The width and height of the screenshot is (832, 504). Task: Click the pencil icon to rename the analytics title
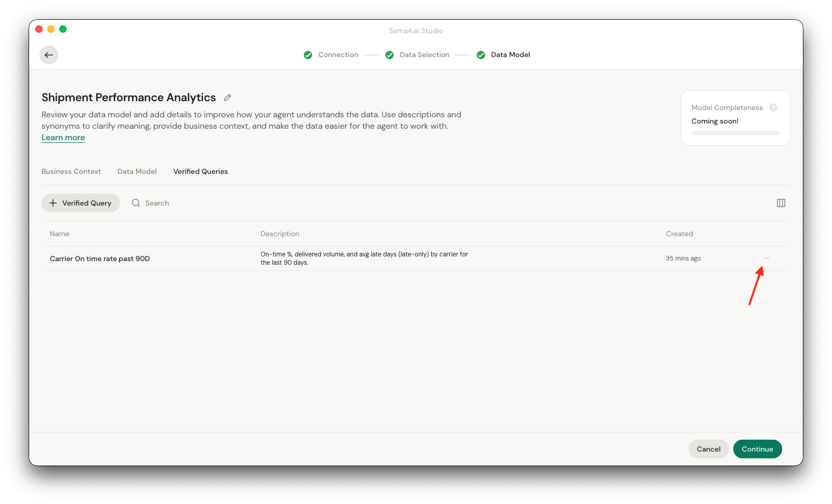point(227,98)
